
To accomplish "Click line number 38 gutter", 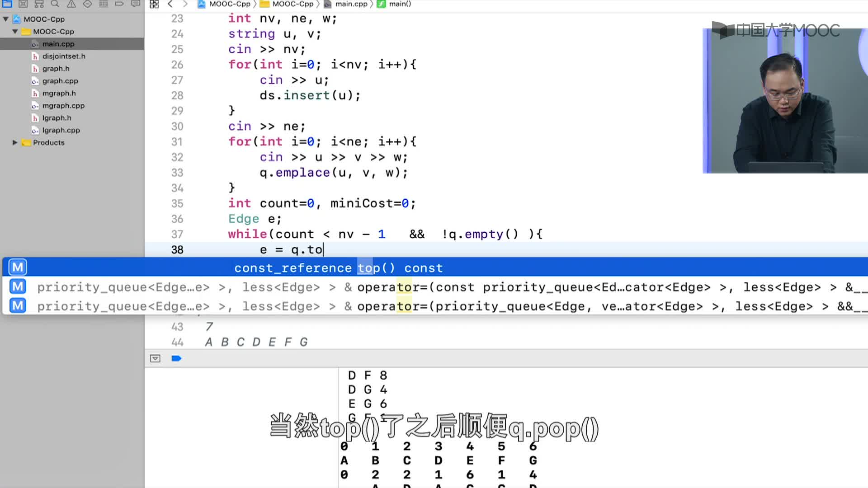I will point(177,249).
